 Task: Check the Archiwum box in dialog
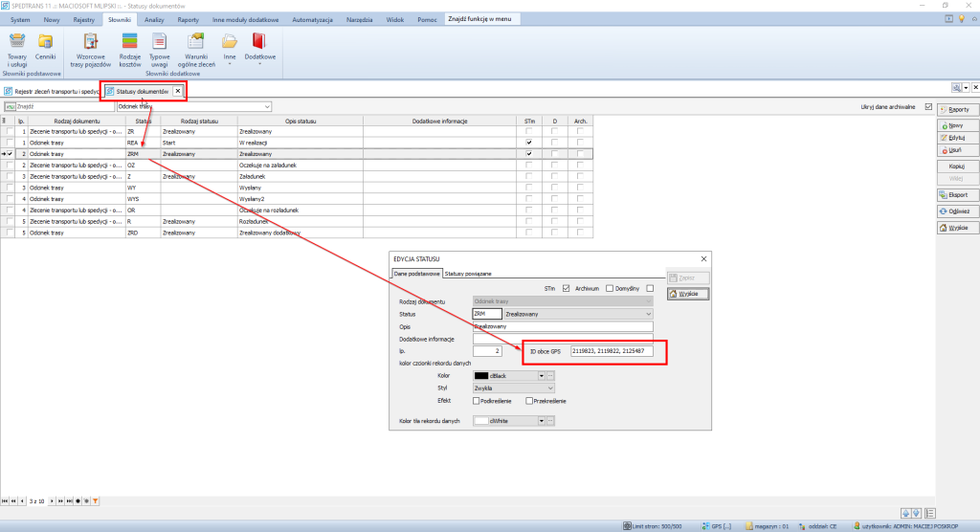tap(609, 288)
